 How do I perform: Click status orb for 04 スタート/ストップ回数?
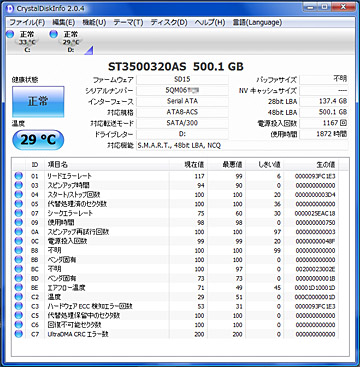coord(19,194)
